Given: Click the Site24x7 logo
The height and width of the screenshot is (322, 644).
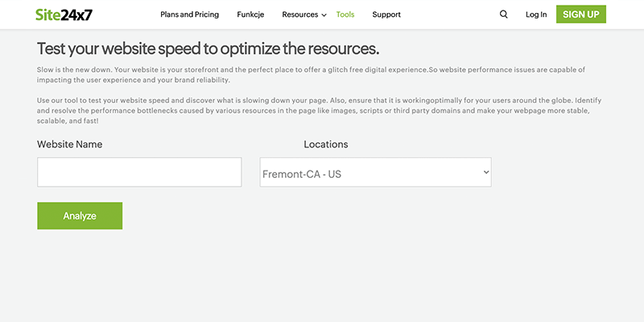Looking at the screenshot, I should tap(64, 14).
